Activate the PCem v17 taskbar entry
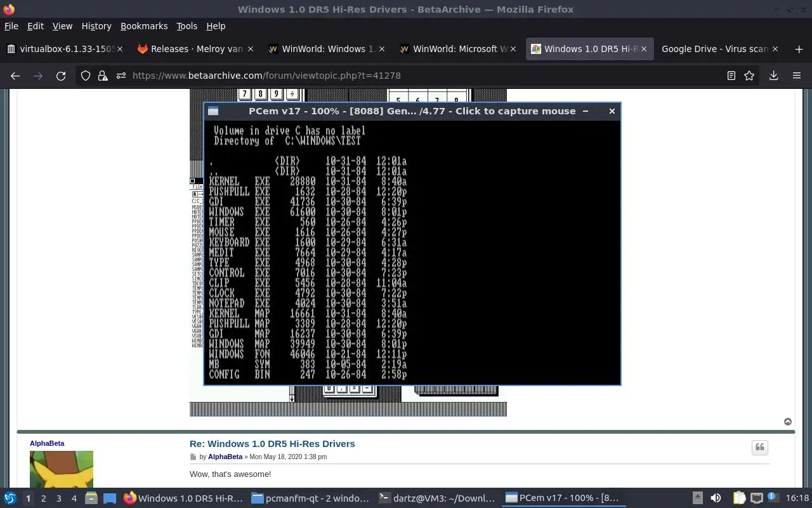The height and width of the screenshot is (508, 812). coord(564,498)
